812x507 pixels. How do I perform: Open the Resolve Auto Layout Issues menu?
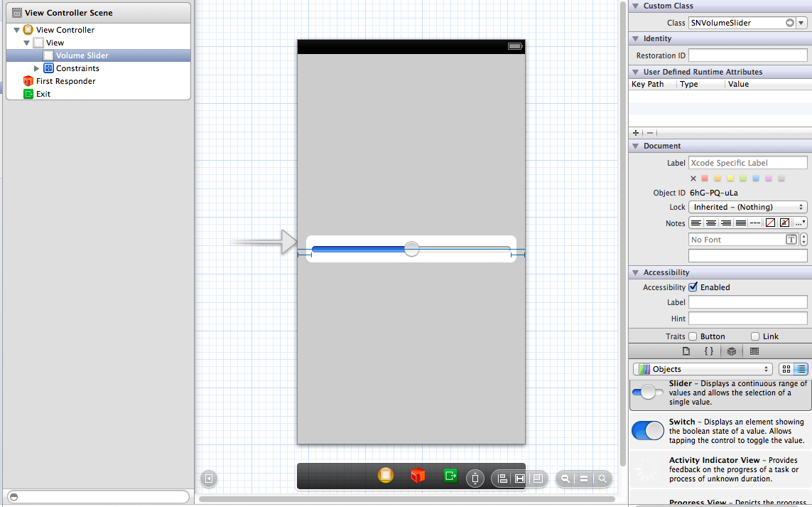(536, 478)
